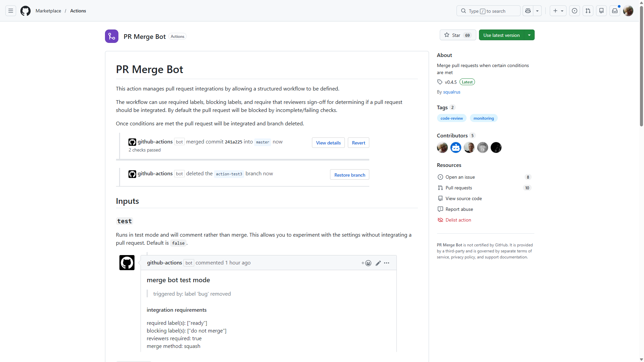
Task: Click the scrollbar down arrow
Action: click(x=641, y=359)
